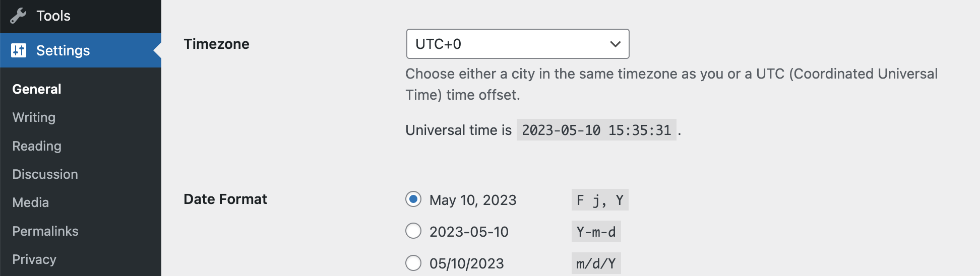Click the m/d/Y format code
980x276 pixels.
pyautogui.click(x=596, y=263)
